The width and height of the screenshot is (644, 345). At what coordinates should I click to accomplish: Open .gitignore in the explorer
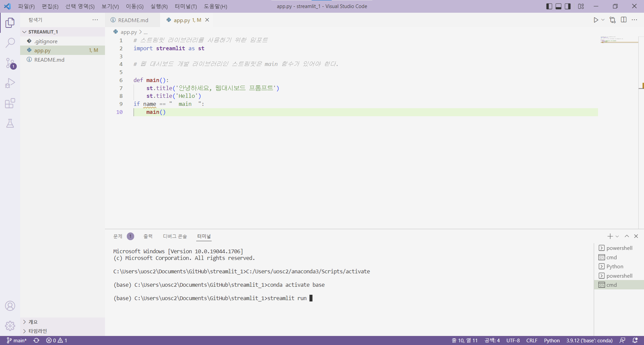(x=62, y=41)
